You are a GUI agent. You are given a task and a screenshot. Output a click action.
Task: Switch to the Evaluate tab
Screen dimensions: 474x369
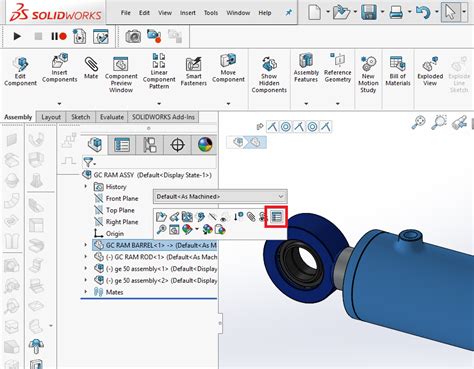pyautogui.click(x=112, y=117)
